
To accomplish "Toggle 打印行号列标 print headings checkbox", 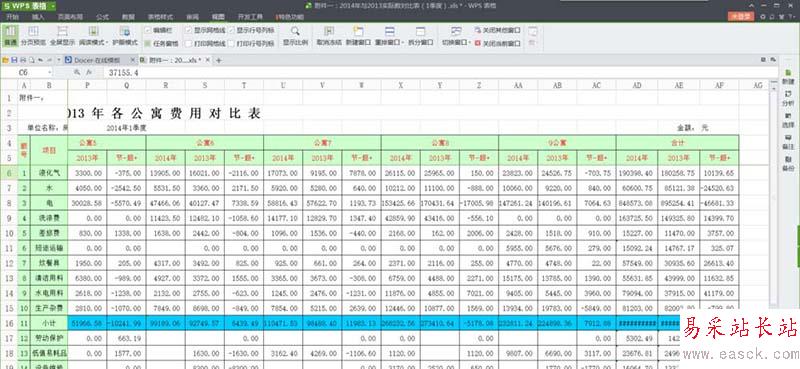I will click(232, 43).
